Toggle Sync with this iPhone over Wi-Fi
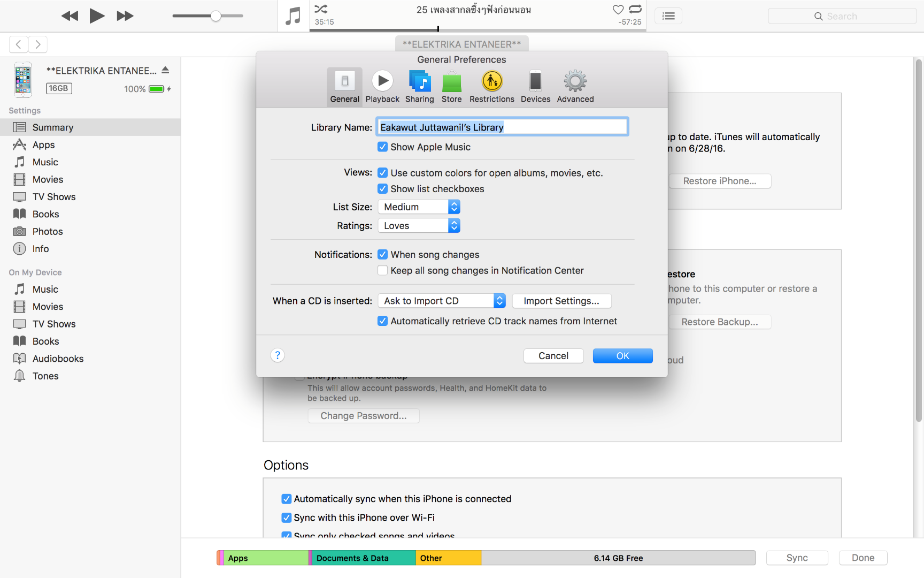The height and width of the screenshot is (578, 924). (287, 518)
